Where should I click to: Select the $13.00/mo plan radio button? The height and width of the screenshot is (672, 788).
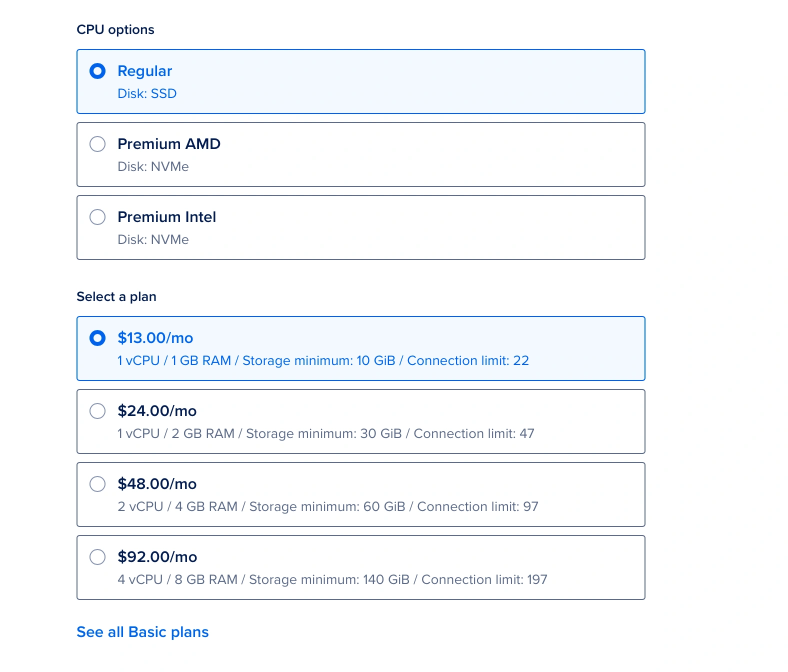pos(97,338)
